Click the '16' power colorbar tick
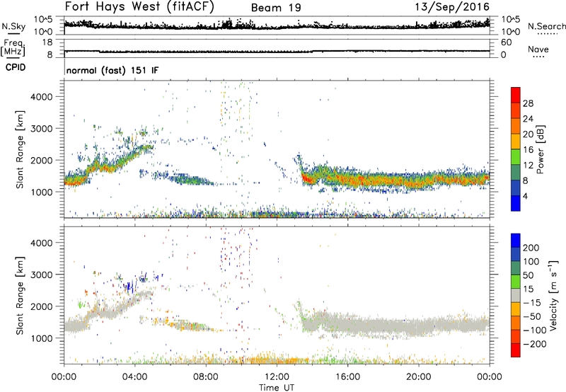 [x=528, y=150]
